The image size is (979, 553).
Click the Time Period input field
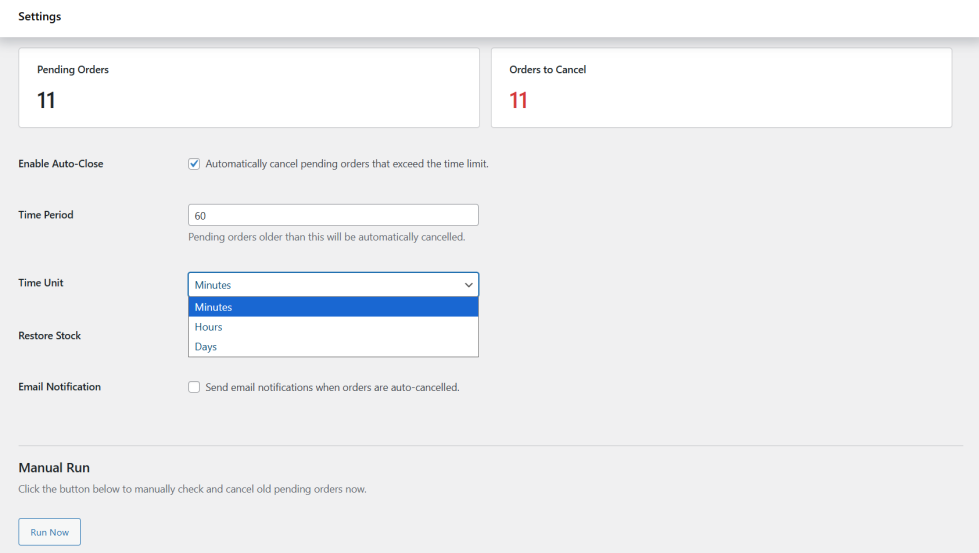click(x=333, y=215)
